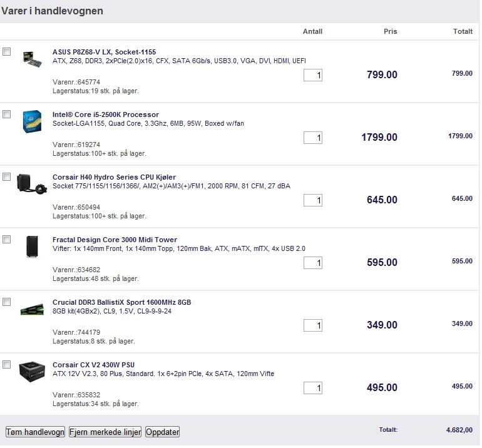Open the Fractal Design Core 3000 Midi Tower title

point(115,240)
